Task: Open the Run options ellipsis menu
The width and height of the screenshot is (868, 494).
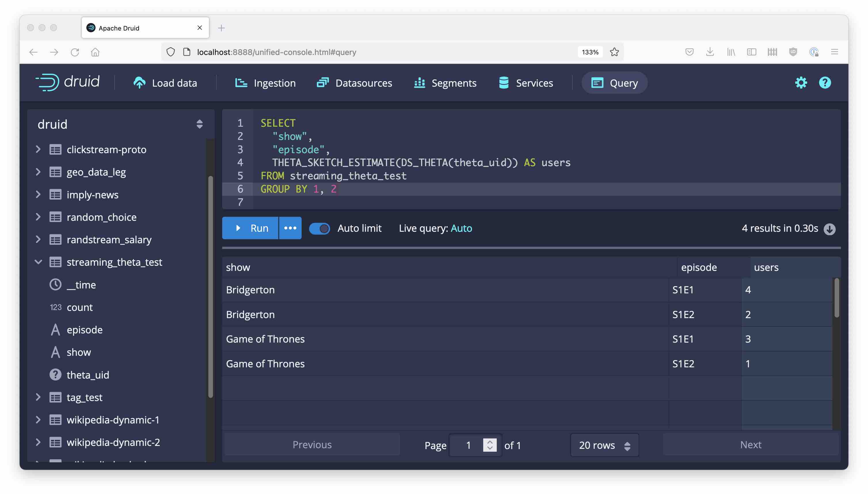Action: (290, 228)
